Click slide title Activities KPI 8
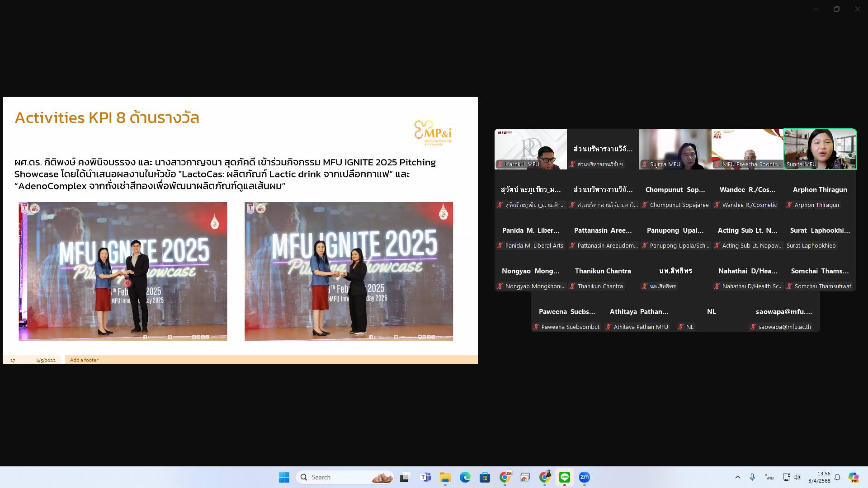This screenshot has height=488, width=868. click(x=107, y=117)
